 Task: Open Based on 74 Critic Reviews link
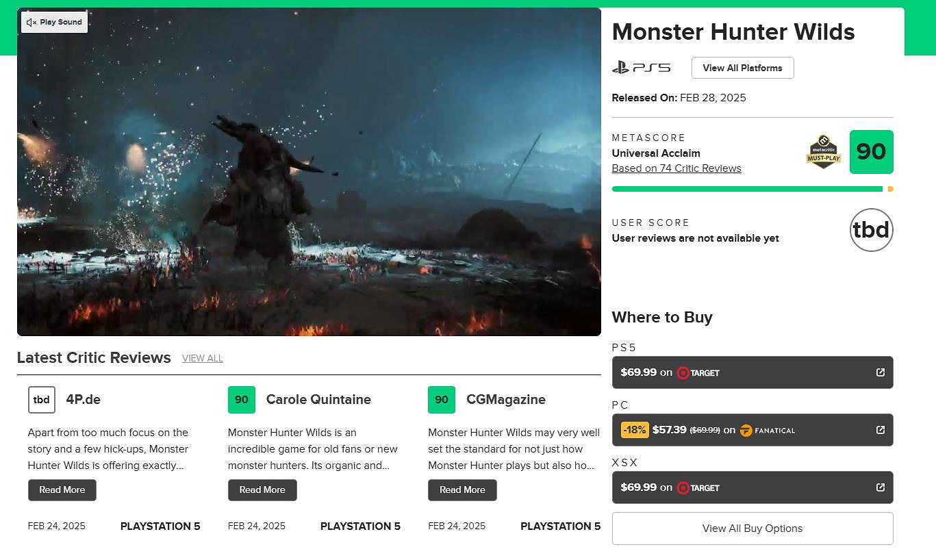click(x=676, y=168)
